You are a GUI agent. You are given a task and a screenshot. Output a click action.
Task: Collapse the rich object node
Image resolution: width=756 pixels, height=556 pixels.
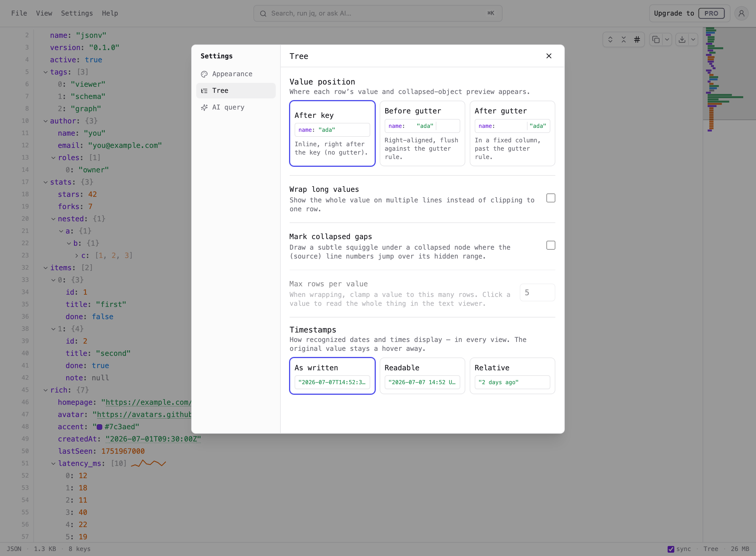[x=45, y=390]
